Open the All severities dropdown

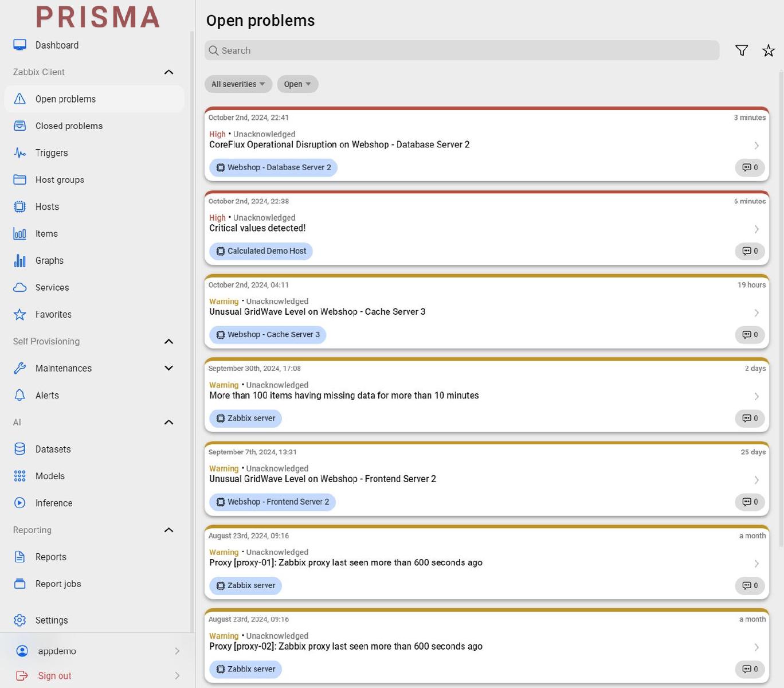pos(238,84)
